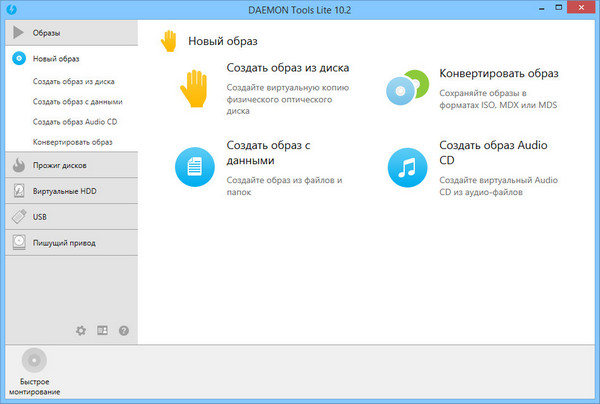Click the Виртуальные HDD drive icon

pyautogui.click(x=19, y=191)
